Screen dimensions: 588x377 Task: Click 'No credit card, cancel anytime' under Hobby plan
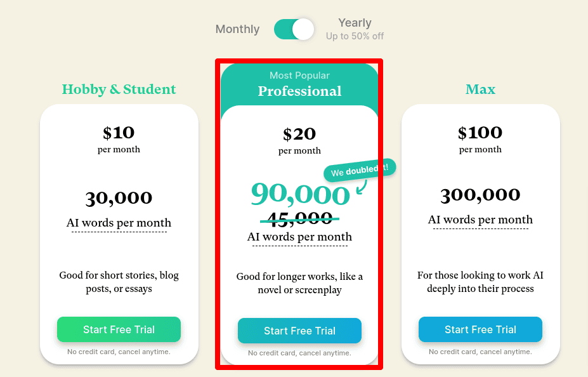pyautogui.click(x=119, y=352)
